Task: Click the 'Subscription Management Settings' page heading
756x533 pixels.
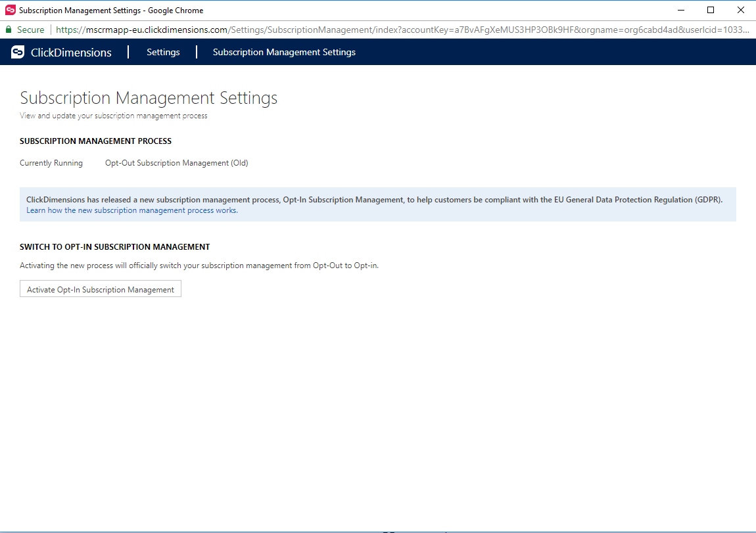Action: pos(149,98)
